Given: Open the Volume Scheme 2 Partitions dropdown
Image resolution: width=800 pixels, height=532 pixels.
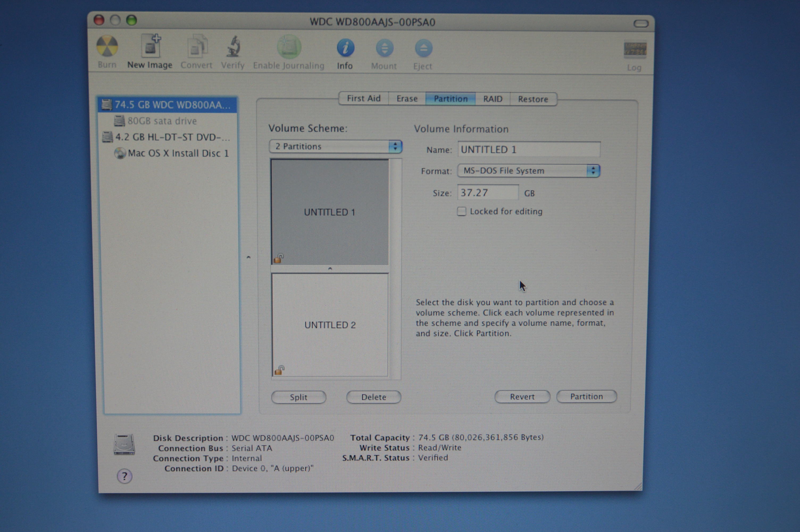Looking at the screenshot, I should click(336, 147).
